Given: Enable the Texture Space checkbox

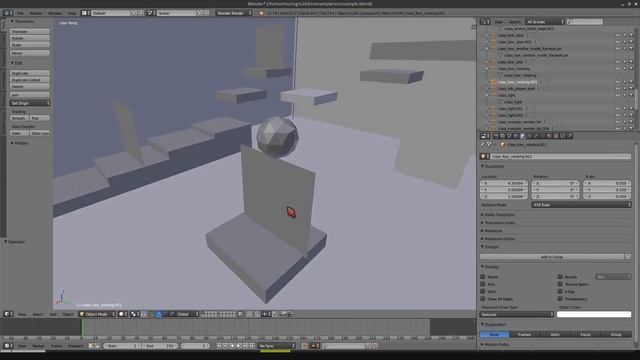Looking at the screenshot, I should (x=560, y=284).
